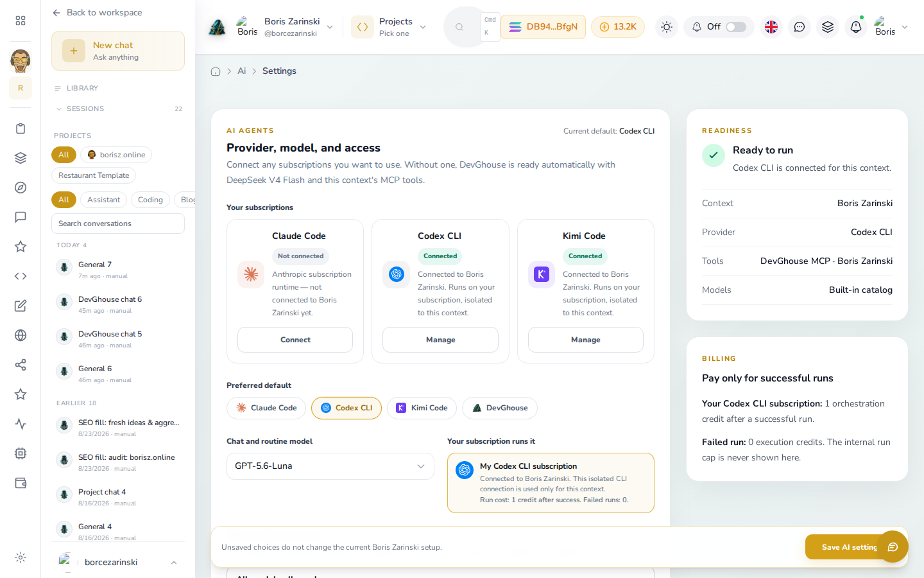Viewport: 924px width, 578px height.
Task: Open the activity pulse icon in the left rail
Action: pyautogui.click(x=21, y=424)
